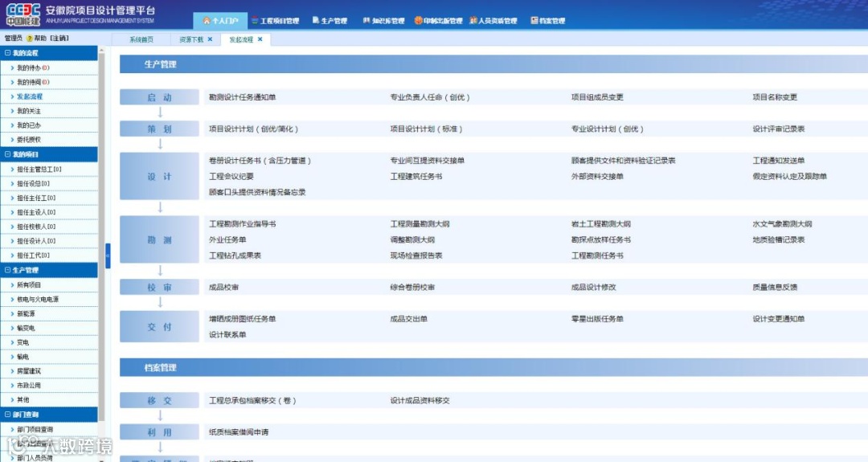
Task: Open 我的待阅 in sidebar
Action: coord(49,82)
